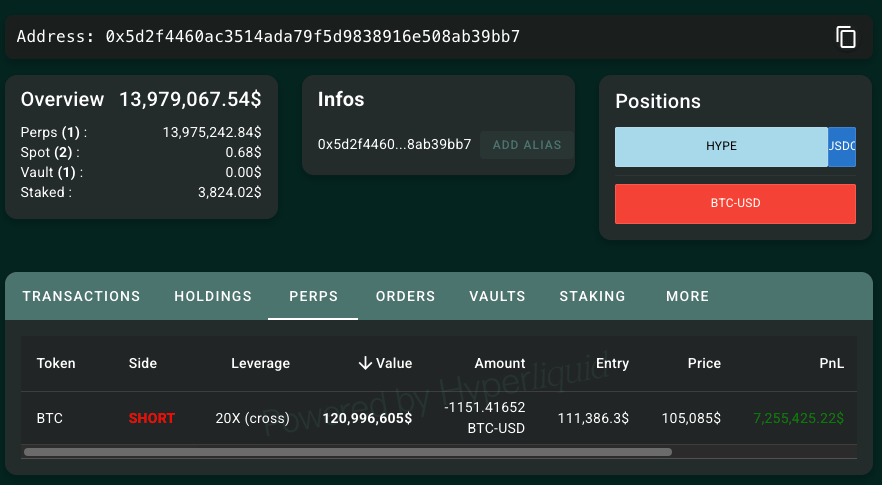
Task: Open the TRANSACTIONS tab
Action: 81,297
